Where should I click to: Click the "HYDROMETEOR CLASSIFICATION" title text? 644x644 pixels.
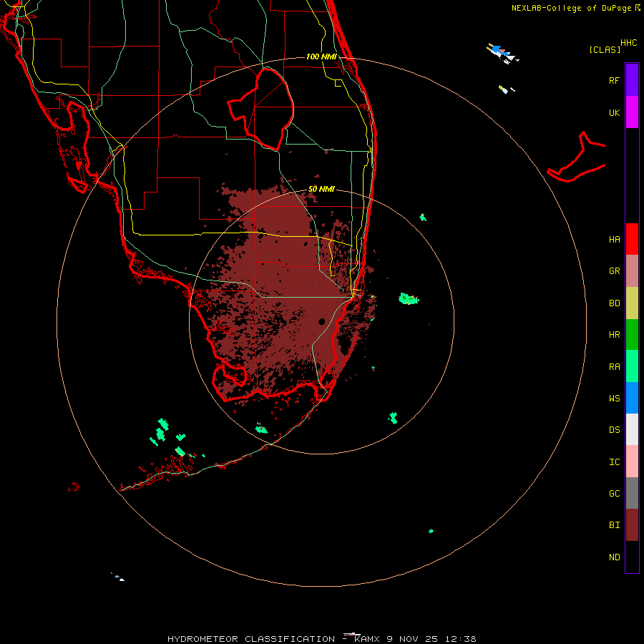tap(251, 639)
